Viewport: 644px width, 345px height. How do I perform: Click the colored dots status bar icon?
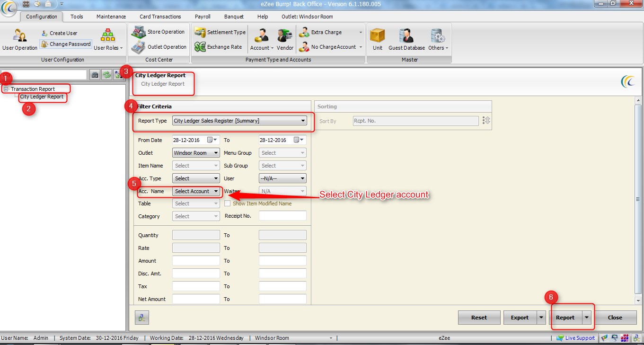point(624,338)
